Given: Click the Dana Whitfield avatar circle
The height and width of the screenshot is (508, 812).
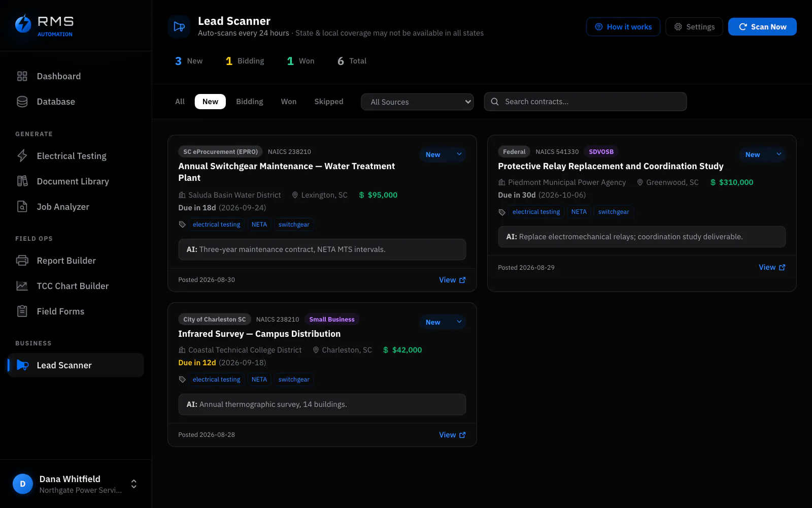Looking at the screenshot, I should (23, 484).
